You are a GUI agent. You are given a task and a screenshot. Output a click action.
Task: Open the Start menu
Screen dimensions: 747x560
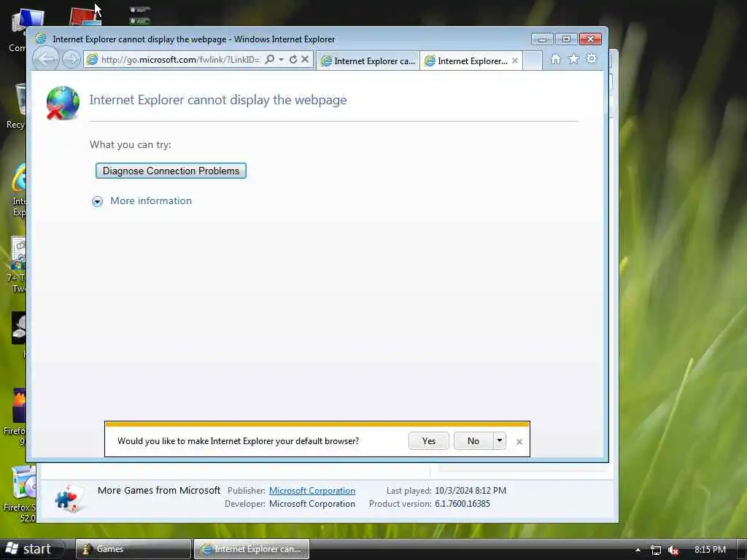tap(31, 549)
